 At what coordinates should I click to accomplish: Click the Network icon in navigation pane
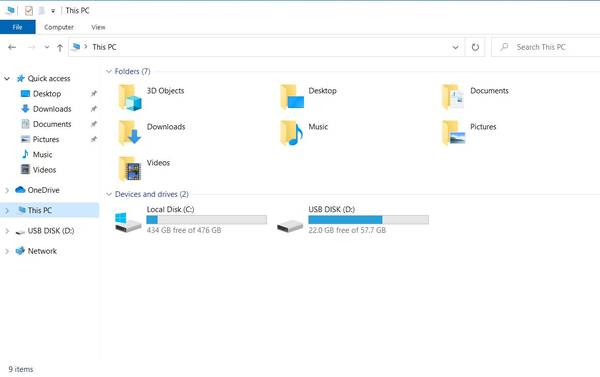20,251
